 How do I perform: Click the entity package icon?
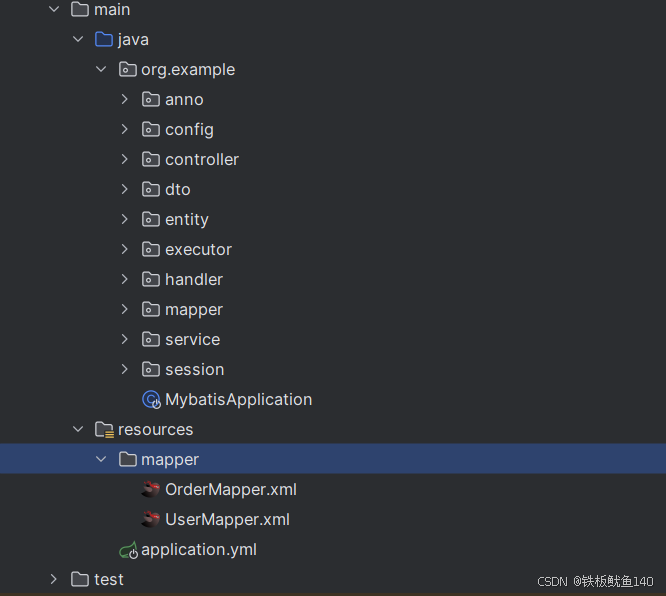pos(151,219)
